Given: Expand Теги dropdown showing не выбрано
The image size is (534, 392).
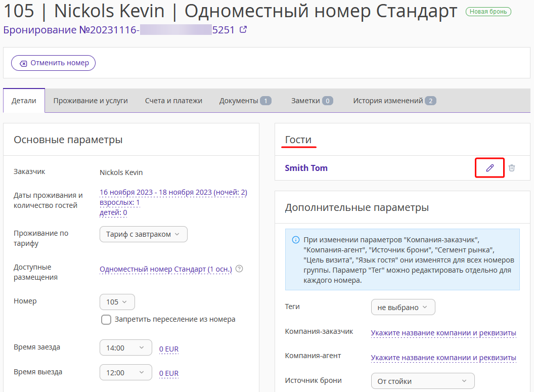Looking at the screenshot, I should (403, 307).
